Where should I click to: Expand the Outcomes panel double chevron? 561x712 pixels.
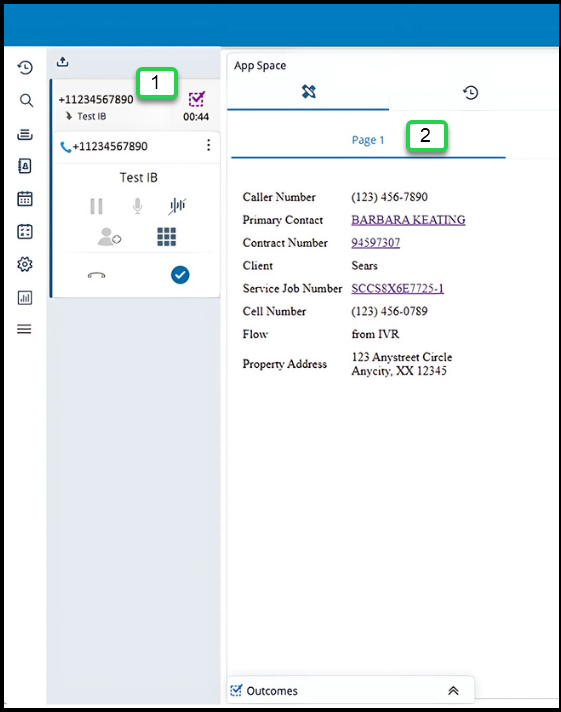[453, 691]
